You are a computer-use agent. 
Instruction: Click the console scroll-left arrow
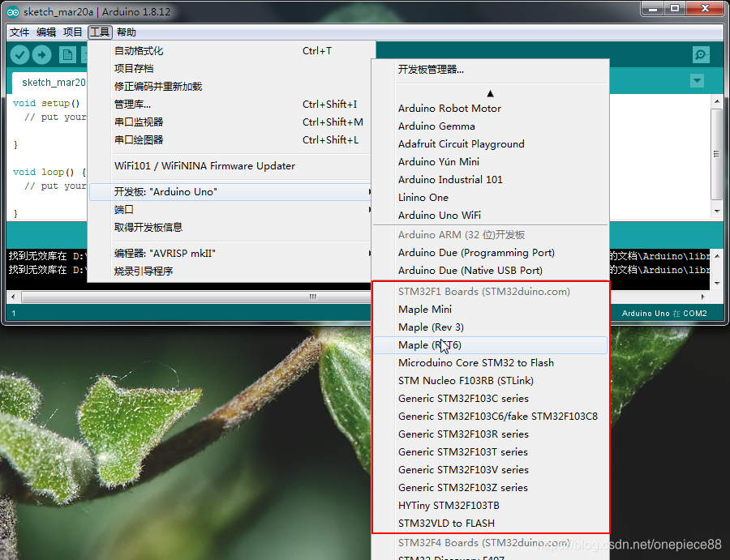(x=13, y=297)
